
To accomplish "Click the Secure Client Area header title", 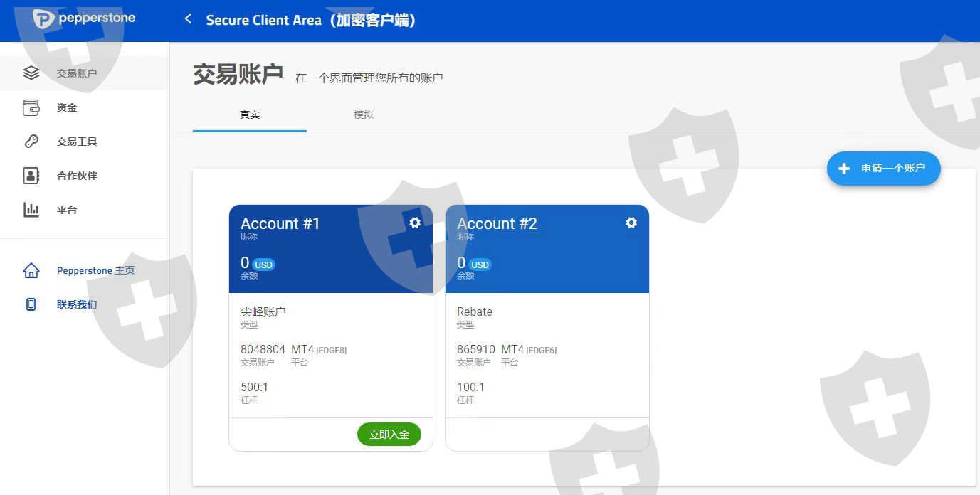I will 311,20.
